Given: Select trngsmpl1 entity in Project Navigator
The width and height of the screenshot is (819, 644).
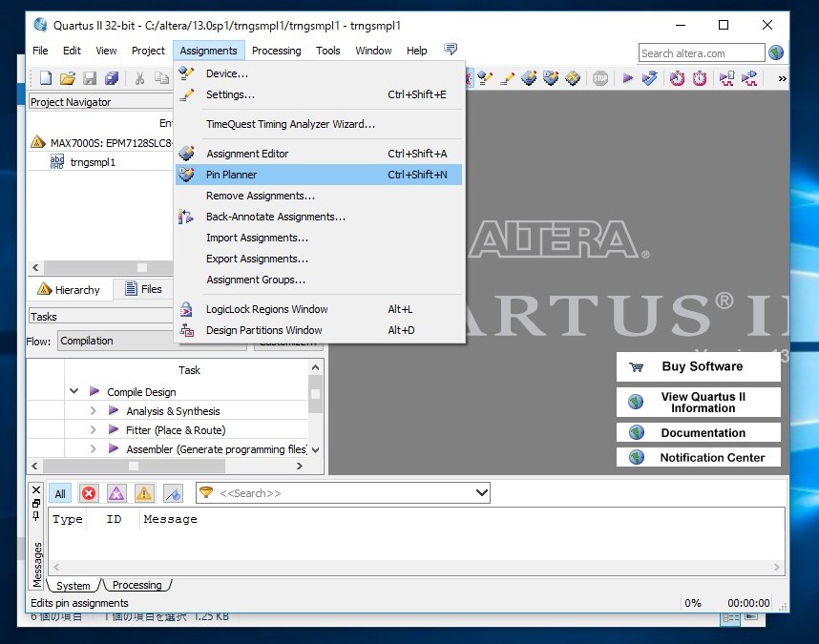Looking at the screenshot, I should [x=93, y=162].
